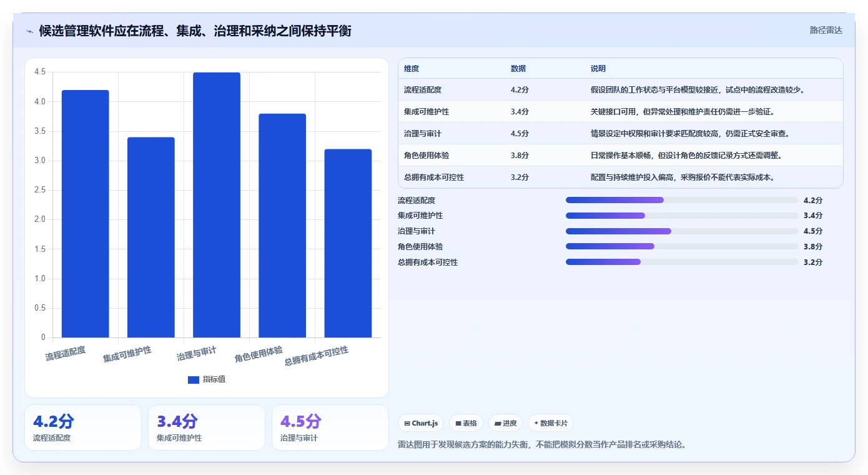Click the 4.2分 progress value label
The height and width of the screenshot is (475, 868).
813,200
